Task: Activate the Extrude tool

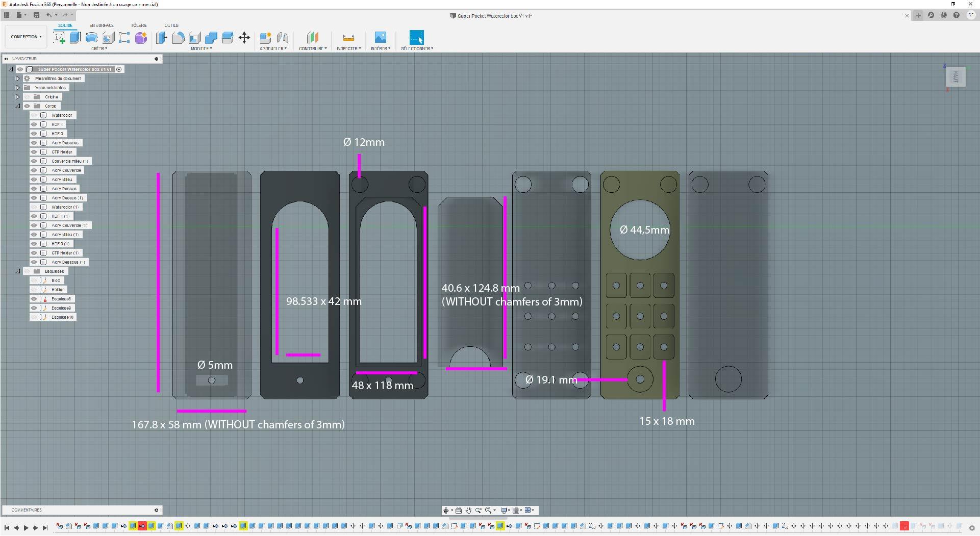Action: point(76,37)
